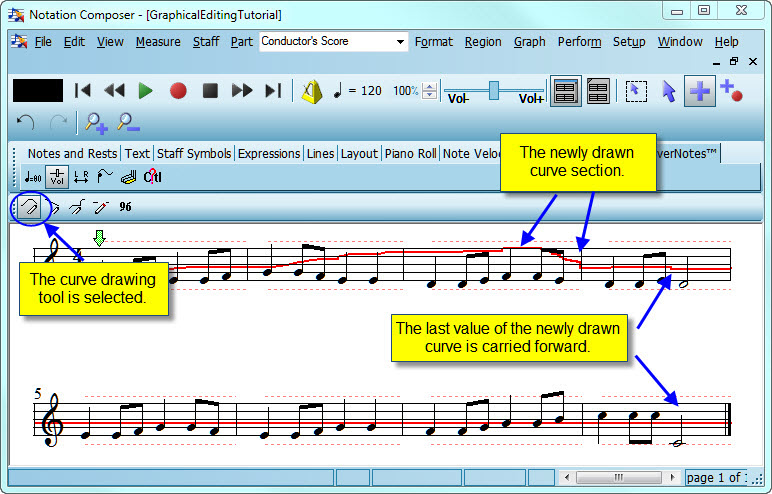Screen dimensions: 772x494
Task: Select the region selection rectangle tool
Action: click(635, 91)
